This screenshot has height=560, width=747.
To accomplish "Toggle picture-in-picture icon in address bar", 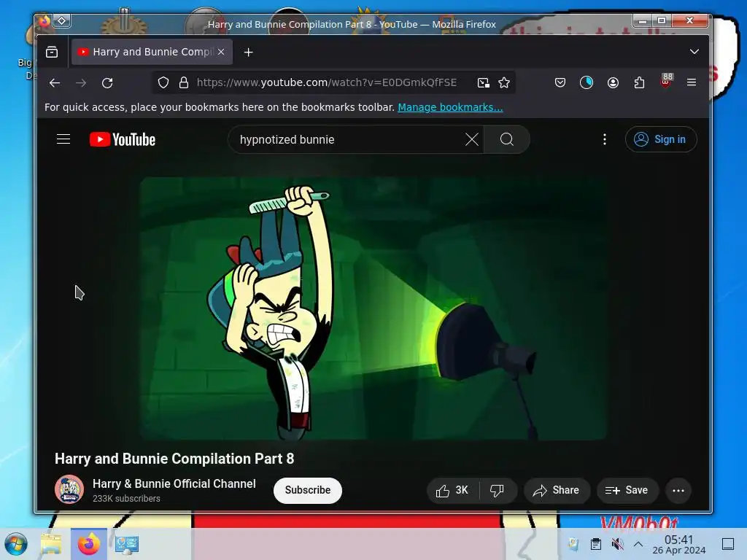I will (483, 83).
